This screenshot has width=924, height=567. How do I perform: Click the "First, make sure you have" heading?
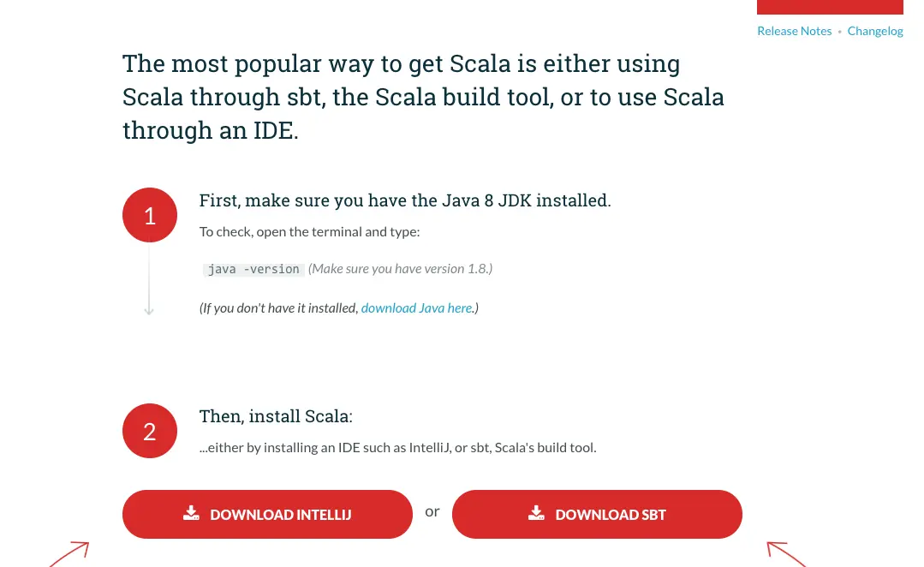[x=405, y=200]
